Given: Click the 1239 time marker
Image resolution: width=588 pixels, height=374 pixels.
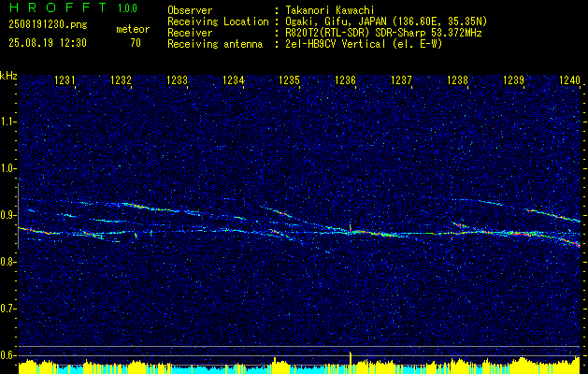Looking at the screenshot, I should point(514,79).
